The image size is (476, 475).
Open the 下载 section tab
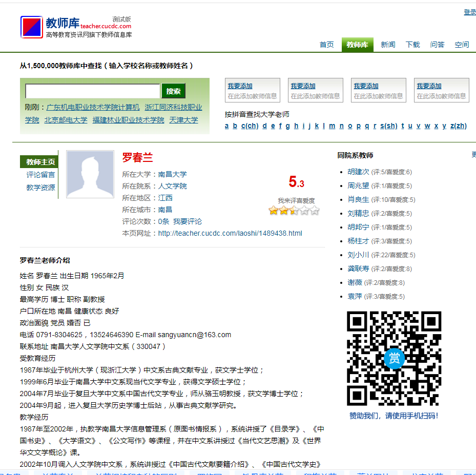tap(412, 45)
